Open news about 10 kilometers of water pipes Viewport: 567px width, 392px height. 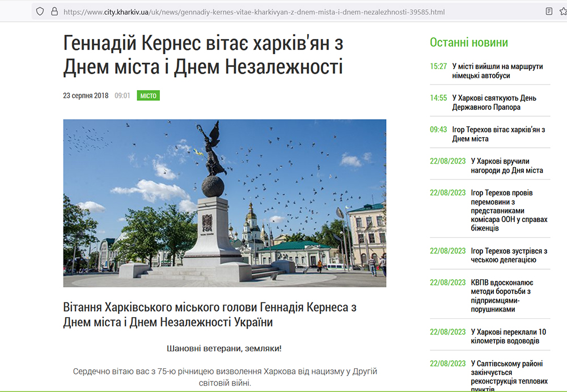tap(508, 336)
